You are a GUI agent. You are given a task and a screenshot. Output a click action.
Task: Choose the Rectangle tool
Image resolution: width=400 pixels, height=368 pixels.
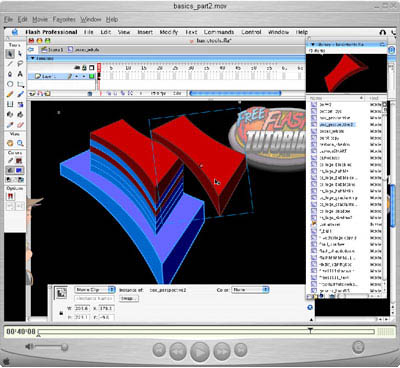click(20, 84)
